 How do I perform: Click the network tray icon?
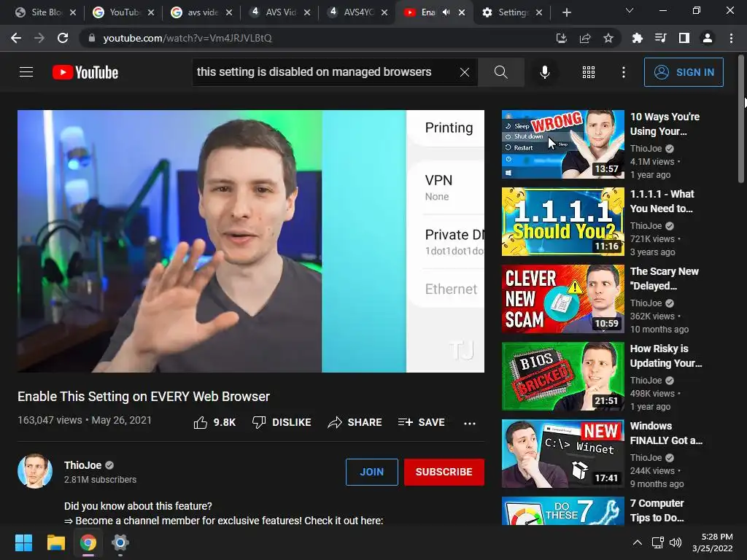click(657, 542)
